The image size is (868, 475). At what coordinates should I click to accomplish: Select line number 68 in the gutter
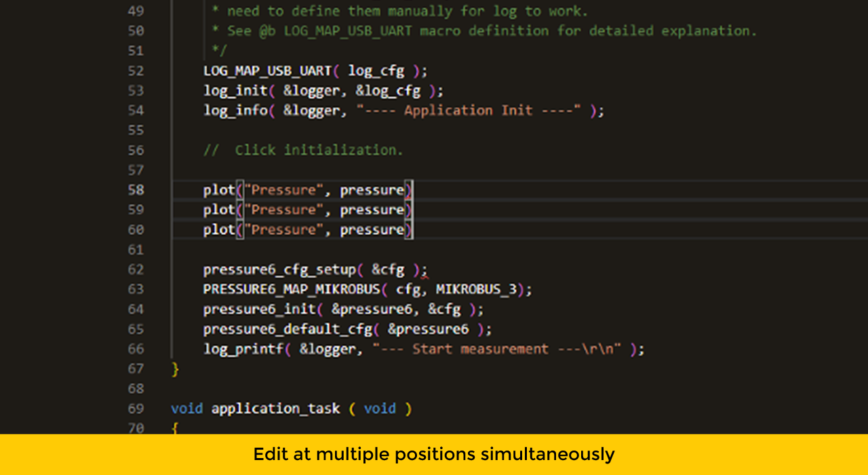click(x=136, y=389)
